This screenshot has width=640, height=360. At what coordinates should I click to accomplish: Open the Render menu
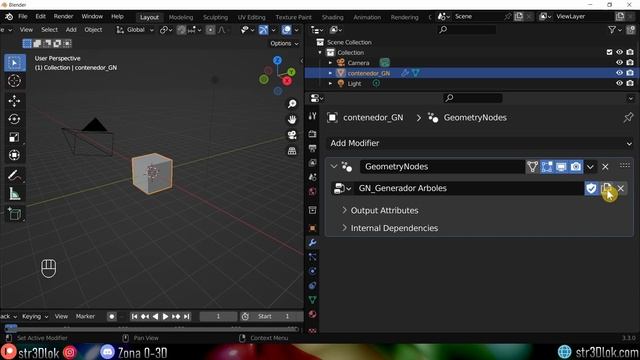(63, 17)
